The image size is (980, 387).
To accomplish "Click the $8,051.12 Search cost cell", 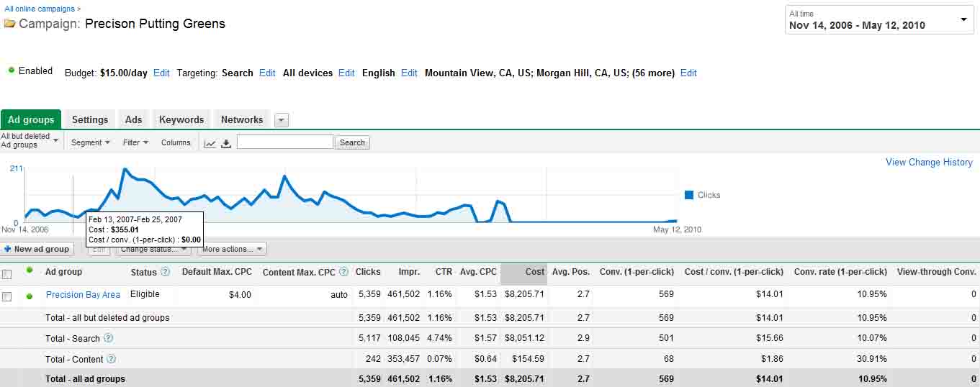I will click(524, 338).
